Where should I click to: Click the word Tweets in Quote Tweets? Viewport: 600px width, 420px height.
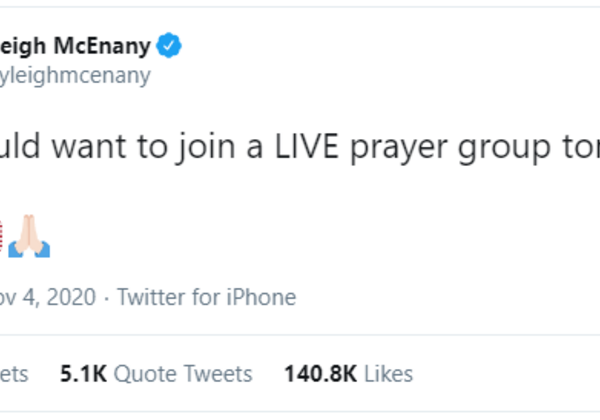[217, 374]
